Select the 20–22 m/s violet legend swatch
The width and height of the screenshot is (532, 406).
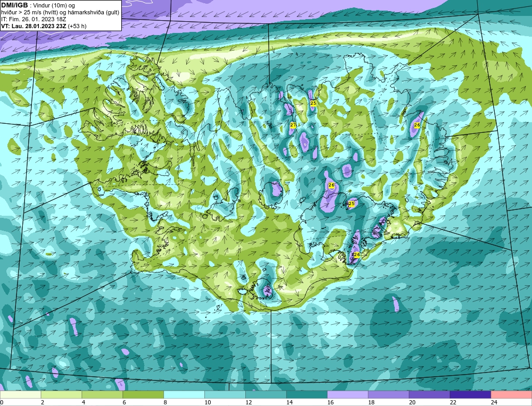pos(429,395)
